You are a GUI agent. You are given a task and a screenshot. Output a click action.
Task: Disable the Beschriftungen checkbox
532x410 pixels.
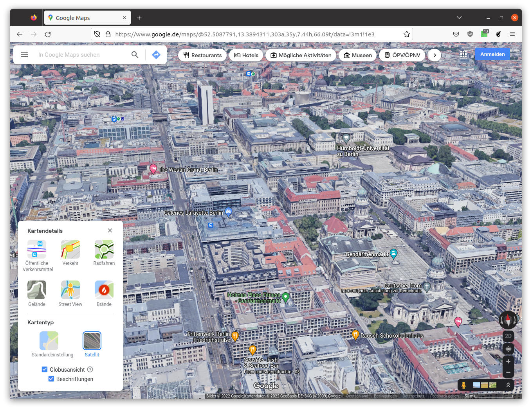click(51, 379)
